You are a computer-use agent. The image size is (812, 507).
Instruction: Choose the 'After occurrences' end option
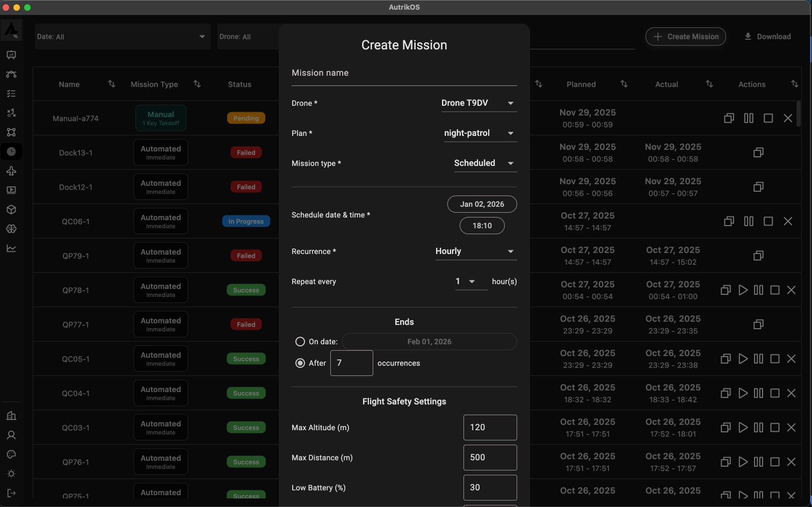(300, 363)
